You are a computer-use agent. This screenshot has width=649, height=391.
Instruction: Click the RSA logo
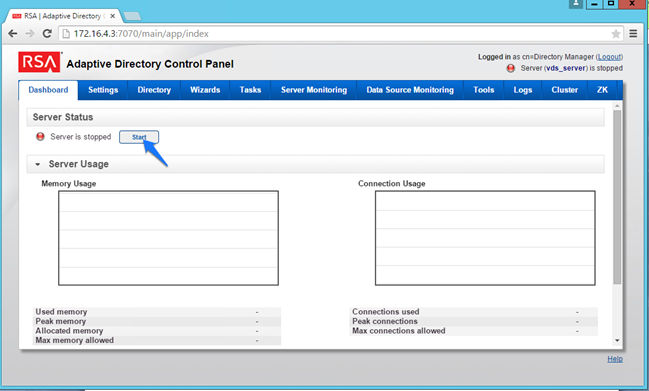click(40, 62)
